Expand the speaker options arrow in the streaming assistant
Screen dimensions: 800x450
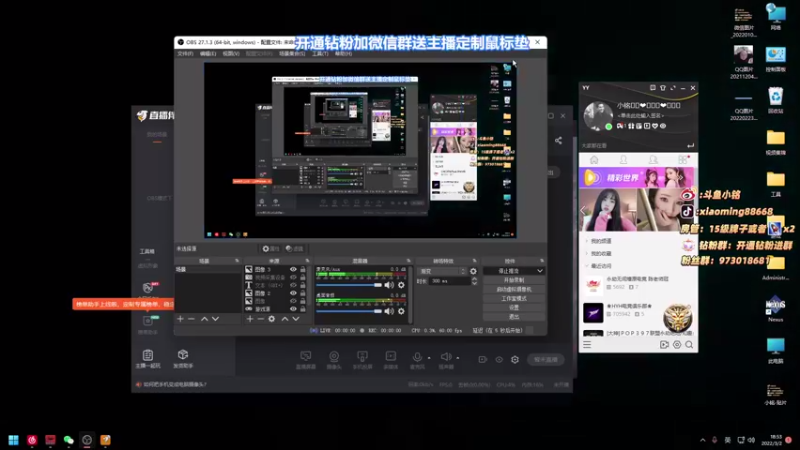tap(458, 358)
